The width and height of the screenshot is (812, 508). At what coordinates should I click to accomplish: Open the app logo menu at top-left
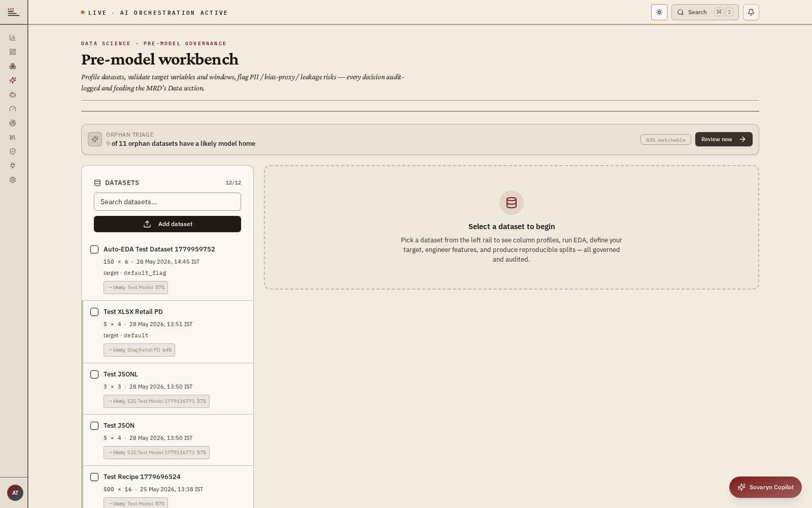(x=14, y=12)
